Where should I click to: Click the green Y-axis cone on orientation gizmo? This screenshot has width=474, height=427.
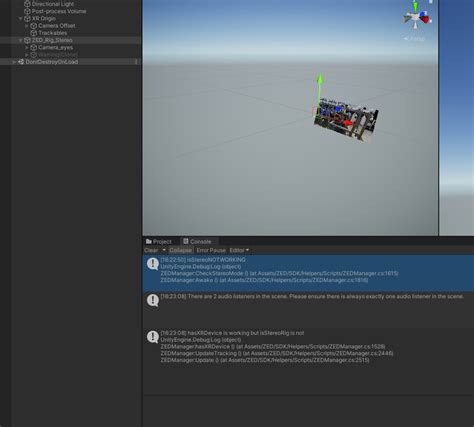point(415,7)
